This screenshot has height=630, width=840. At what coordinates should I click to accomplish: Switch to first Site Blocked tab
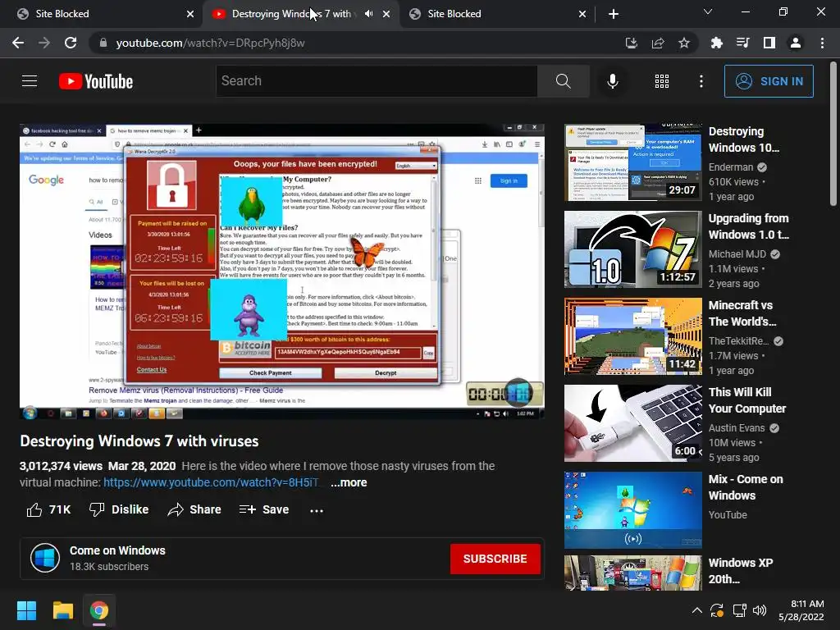pos(102,14)
